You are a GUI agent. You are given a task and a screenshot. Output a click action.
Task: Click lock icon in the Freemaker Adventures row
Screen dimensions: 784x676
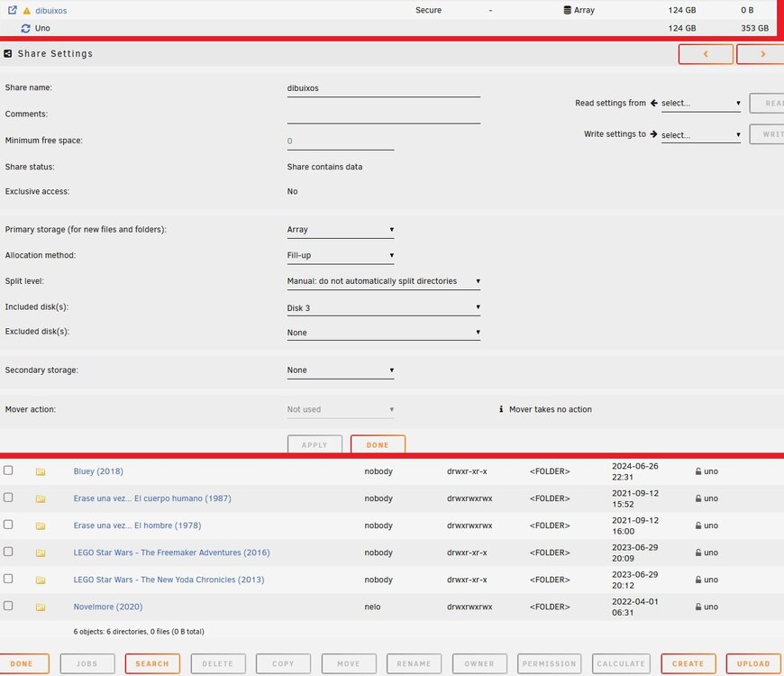coord(698,552)
